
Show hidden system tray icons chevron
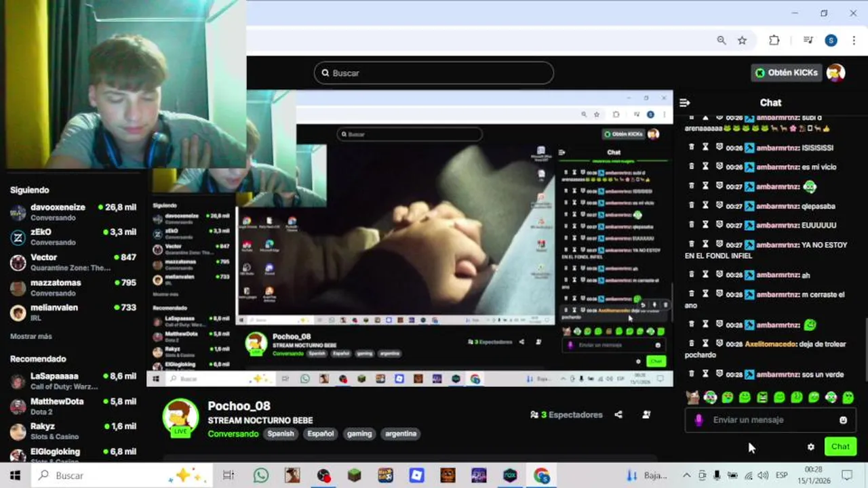[x=686, y=475]
